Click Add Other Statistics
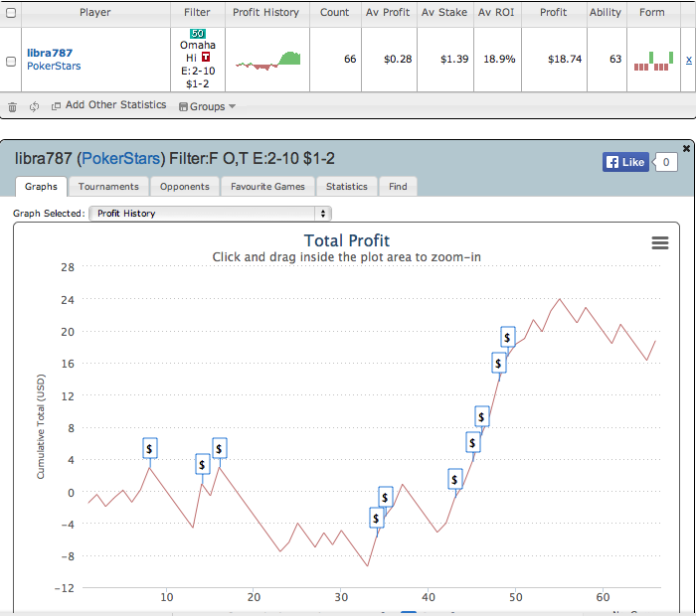This screenshot has height=616, width=696. tap(109, 105)
